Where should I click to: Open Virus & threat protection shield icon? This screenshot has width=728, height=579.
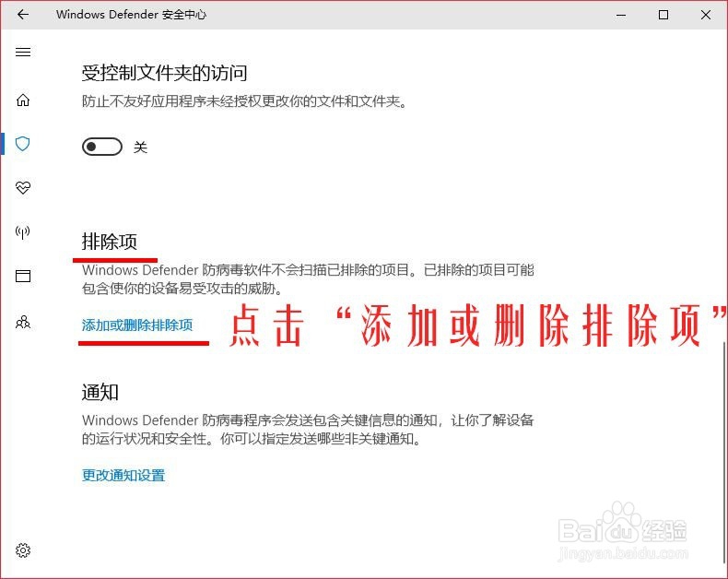23,144
